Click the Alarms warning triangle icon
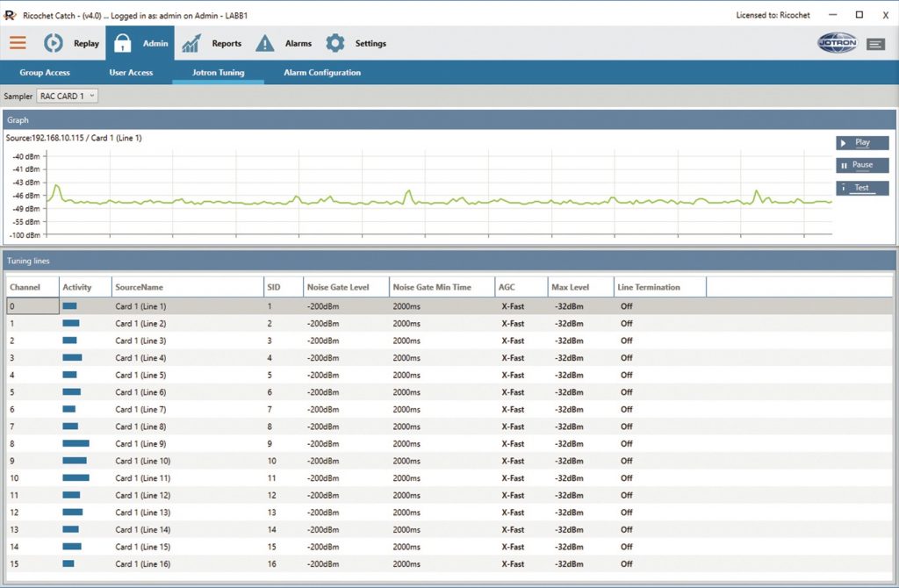This screenshot has height=588, width=899. tap(265, 43)
